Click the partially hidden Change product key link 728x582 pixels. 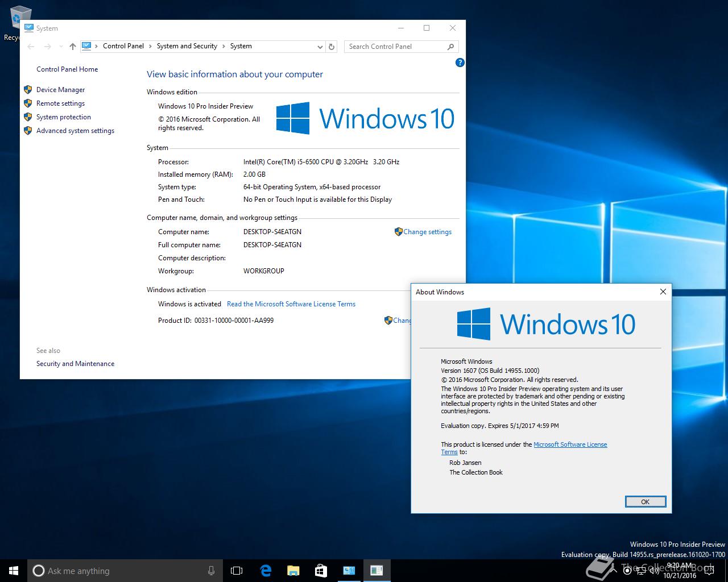[x=402, y=321]
